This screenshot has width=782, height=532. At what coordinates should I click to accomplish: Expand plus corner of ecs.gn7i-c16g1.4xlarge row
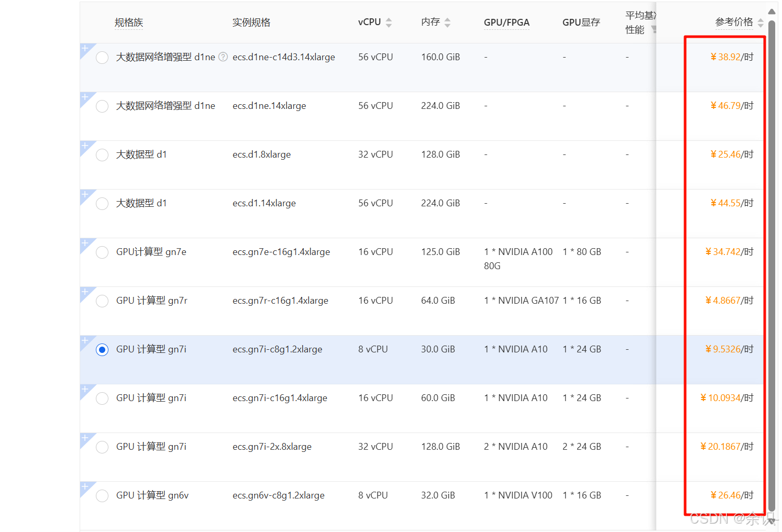coord(85,389)
